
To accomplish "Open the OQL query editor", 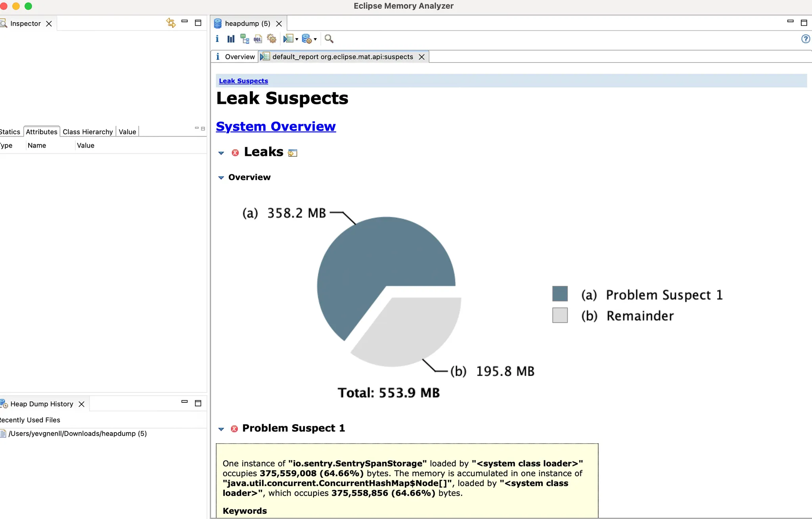I will pyautogui.click(x=258, y=39).
